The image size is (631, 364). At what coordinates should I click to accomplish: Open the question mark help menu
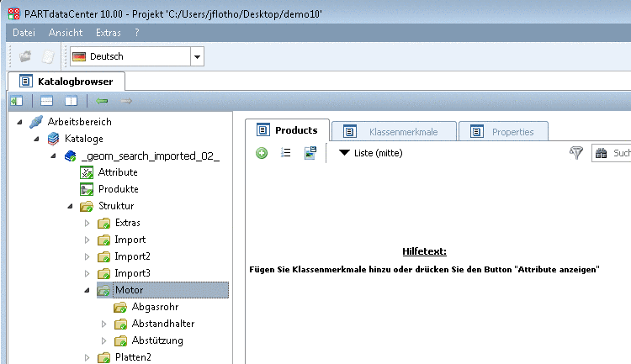[137, 33]
